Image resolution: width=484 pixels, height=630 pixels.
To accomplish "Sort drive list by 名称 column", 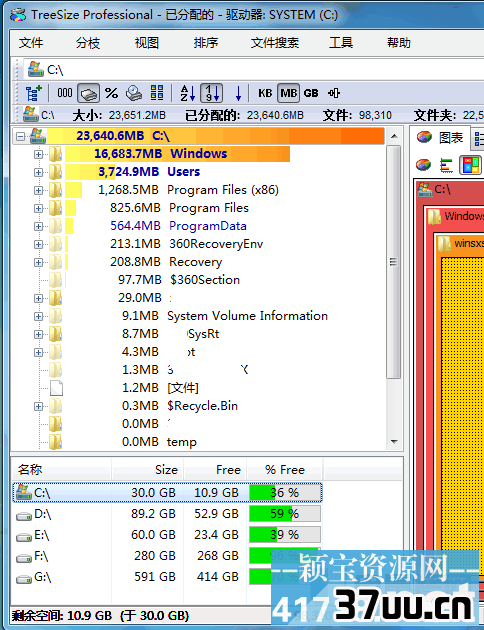I will click(61, 469).
